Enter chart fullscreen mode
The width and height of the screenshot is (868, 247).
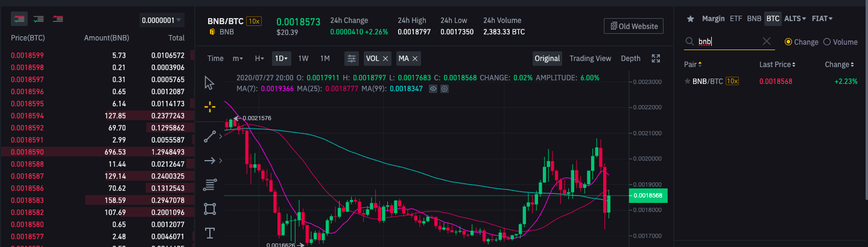(656, 59)
